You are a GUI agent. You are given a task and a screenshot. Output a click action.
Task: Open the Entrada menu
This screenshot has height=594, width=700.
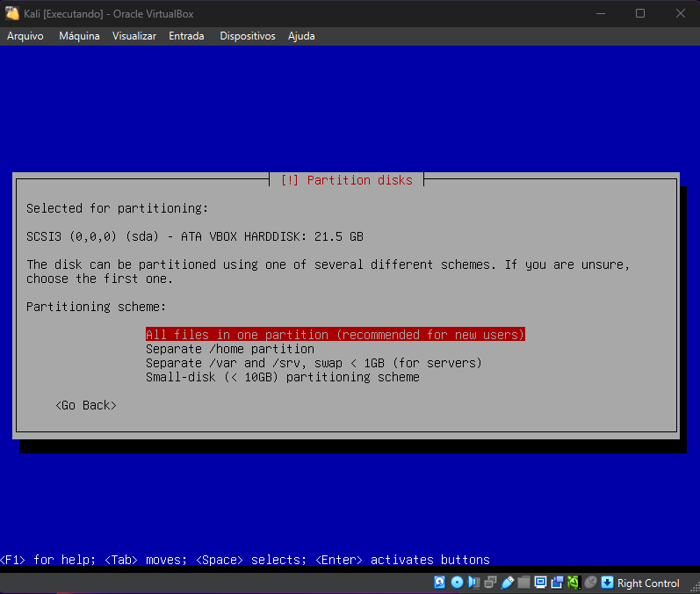click(x=186, y=36)
